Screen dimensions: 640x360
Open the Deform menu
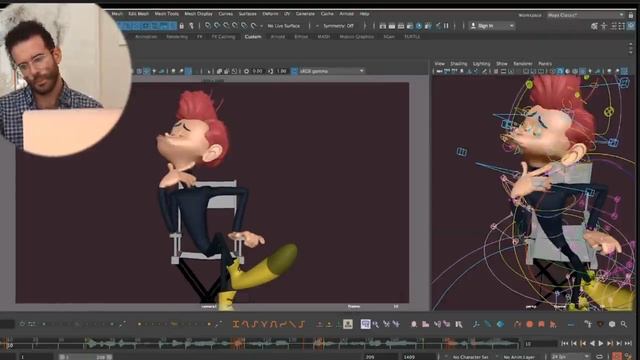(x=270, y=14)
